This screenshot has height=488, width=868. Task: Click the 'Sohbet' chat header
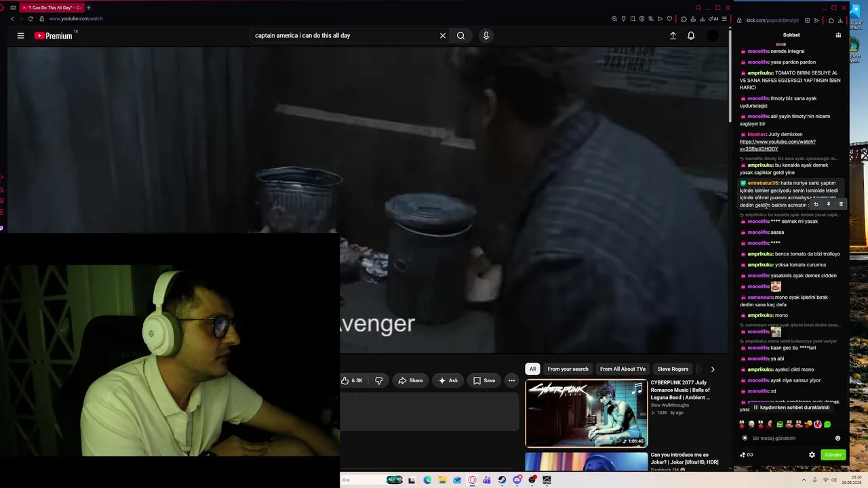[x=791, y=35]
